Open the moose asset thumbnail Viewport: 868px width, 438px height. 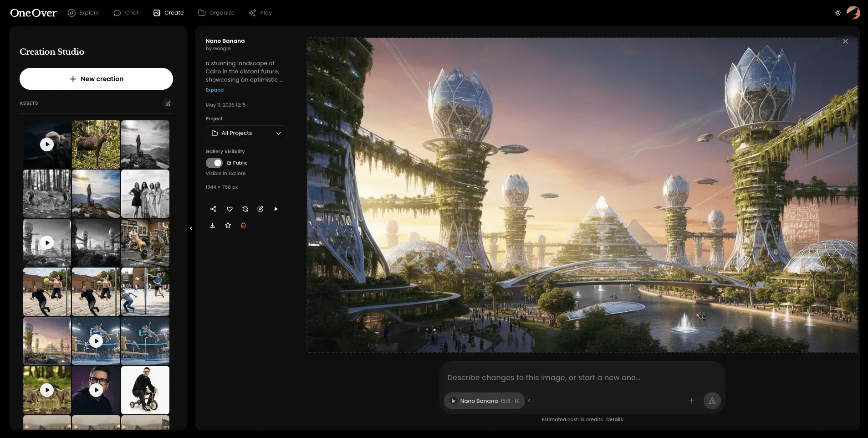(x=96, y=144)
